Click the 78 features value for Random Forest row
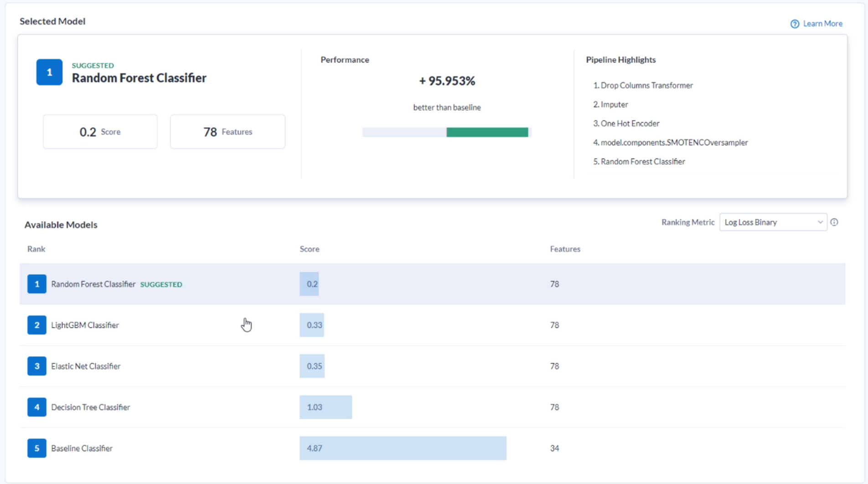868x484 pixels. [x=554, y=284]
